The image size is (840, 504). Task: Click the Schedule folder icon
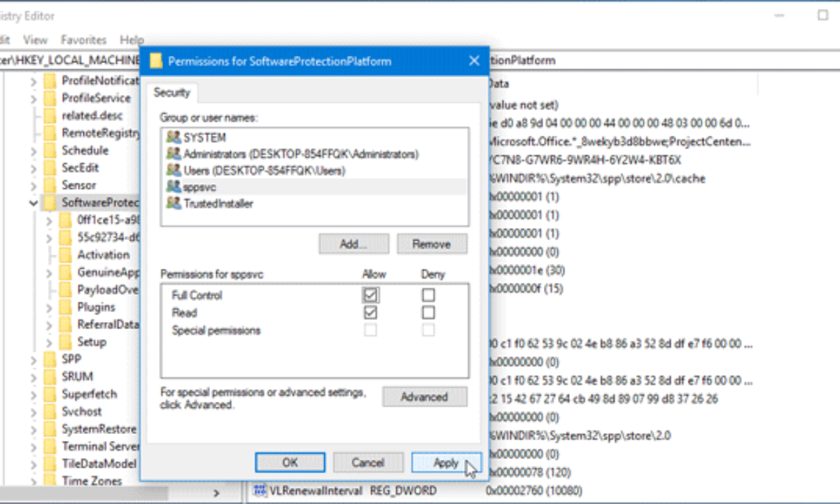[50, 150]
